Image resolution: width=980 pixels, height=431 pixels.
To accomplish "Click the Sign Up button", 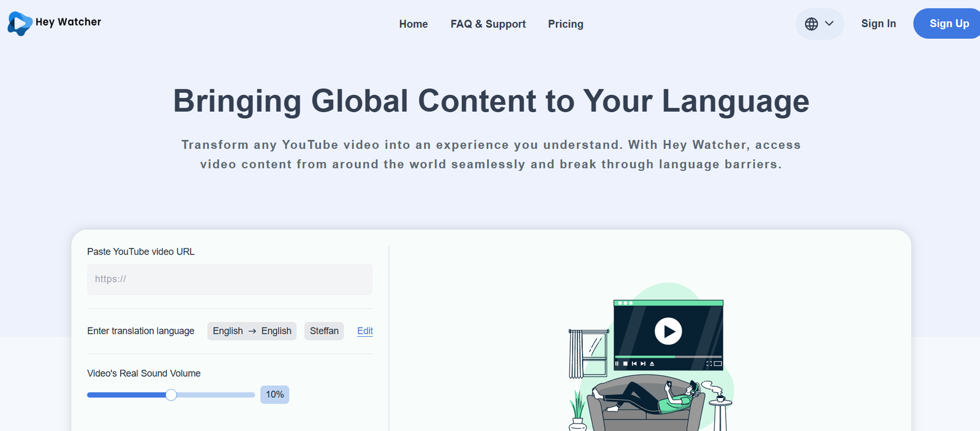I will [949, 24].
